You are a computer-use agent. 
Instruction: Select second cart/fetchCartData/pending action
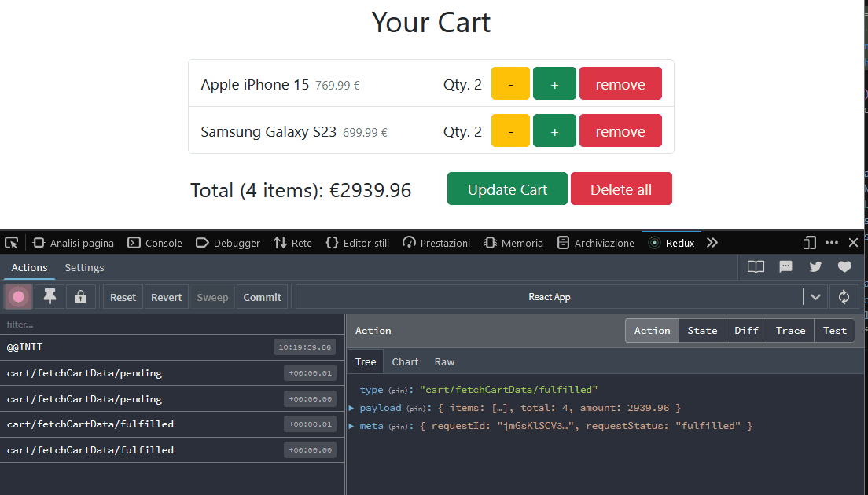(172, 399)
